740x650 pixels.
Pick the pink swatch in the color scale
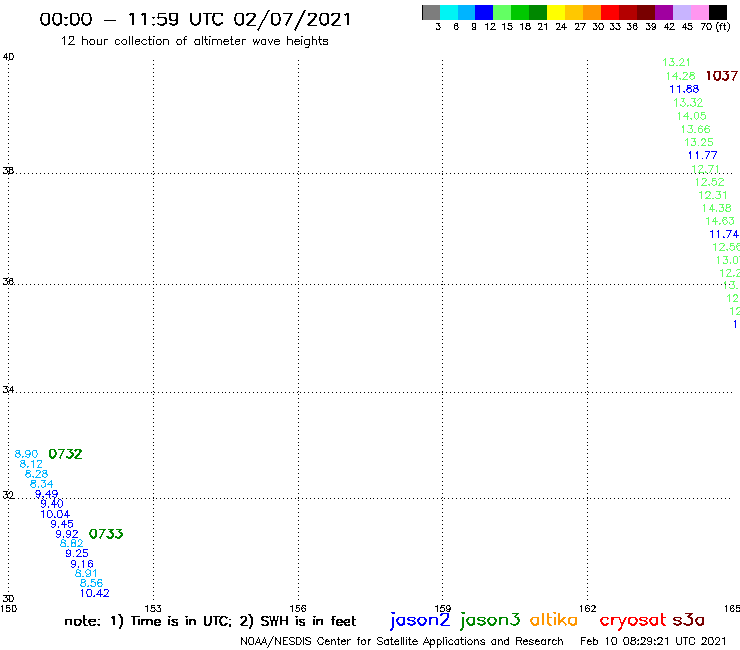pyautogui.click(x=700, y=12)
